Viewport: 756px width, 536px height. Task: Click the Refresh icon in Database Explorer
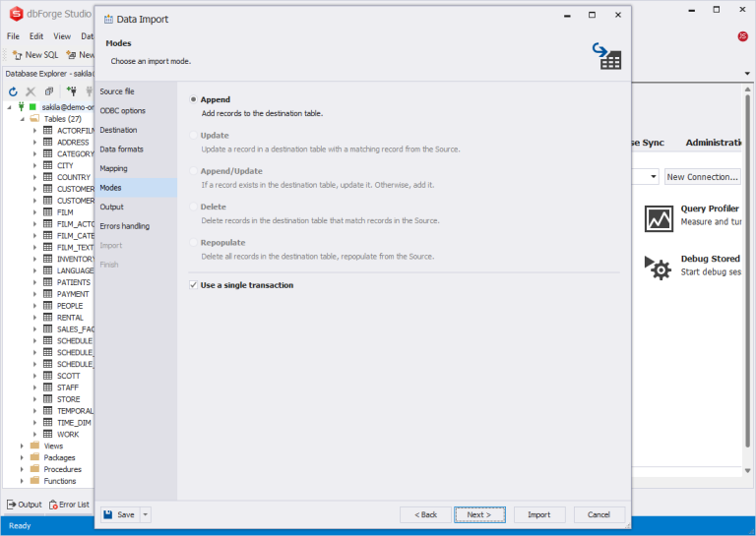pos(13,91)
